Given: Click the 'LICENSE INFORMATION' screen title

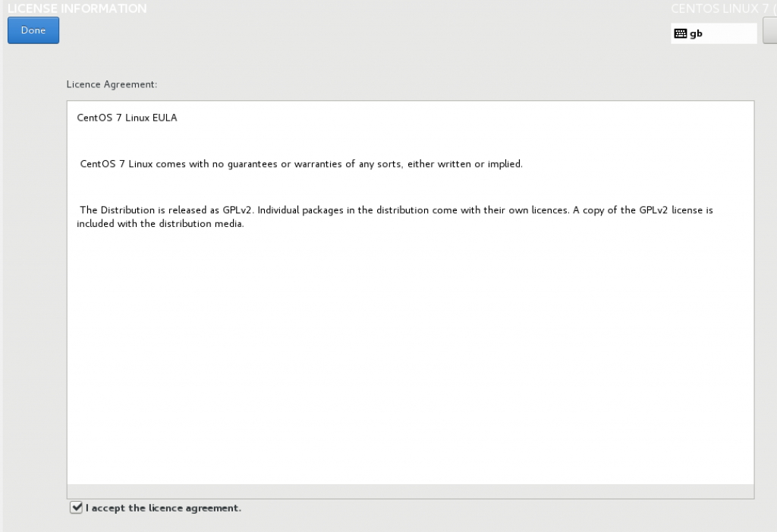Looking at the screenshot, I should (x=77, y=8).
